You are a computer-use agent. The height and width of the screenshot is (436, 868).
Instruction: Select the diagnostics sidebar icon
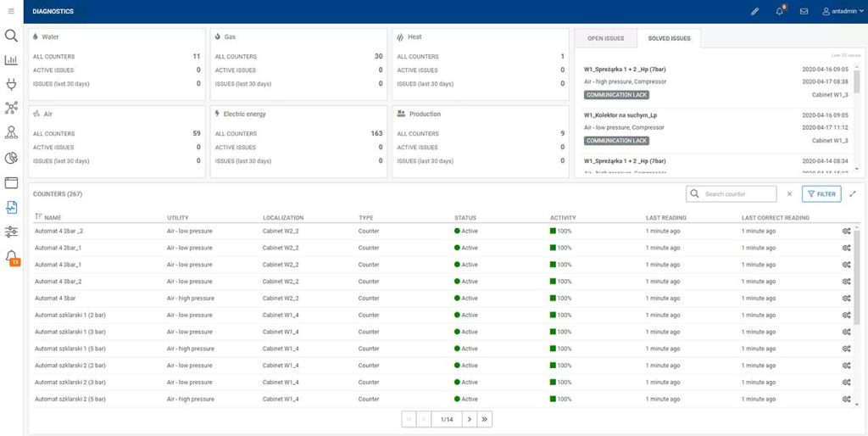(x=11, y=207)
